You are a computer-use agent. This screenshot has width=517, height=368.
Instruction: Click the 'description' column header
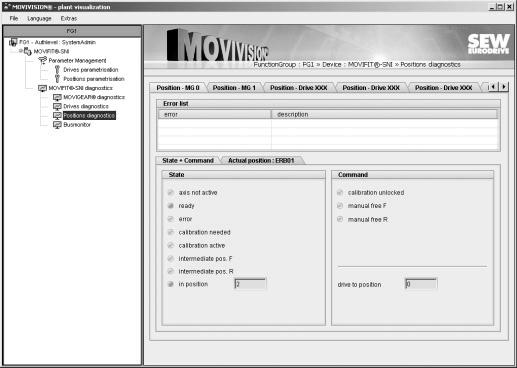click(x=385, y=114)
